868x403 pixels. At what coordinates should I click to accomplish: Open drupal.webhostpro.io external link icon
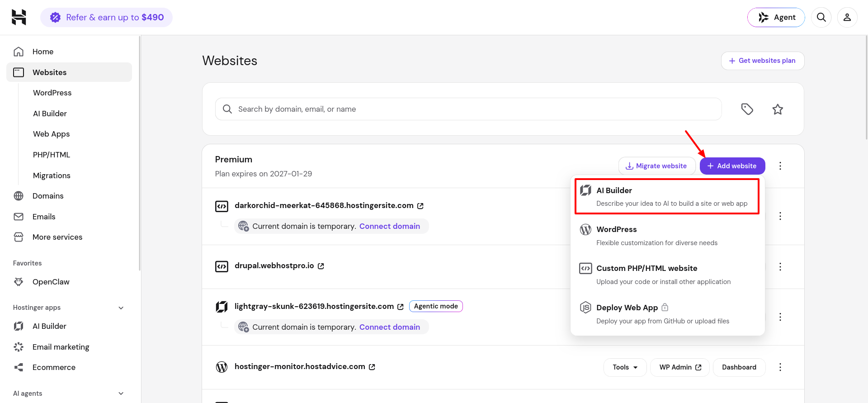(x=321, y=266)
